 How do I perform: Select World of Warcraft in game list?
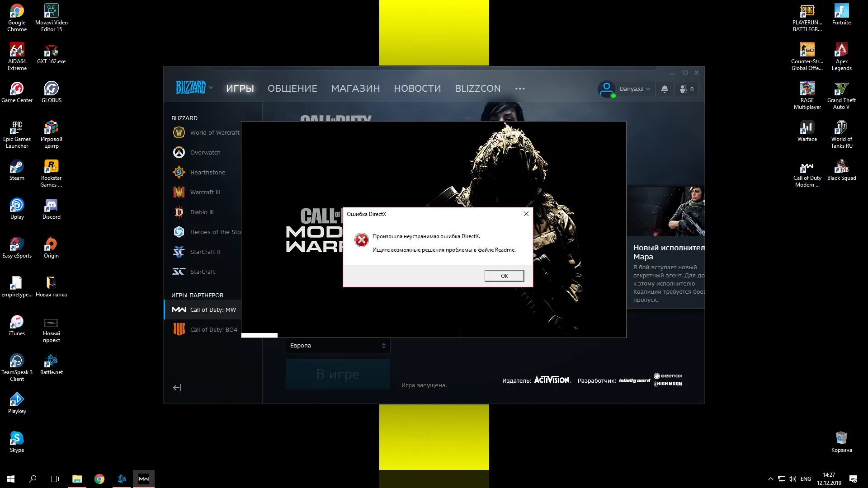pos(206,132)
